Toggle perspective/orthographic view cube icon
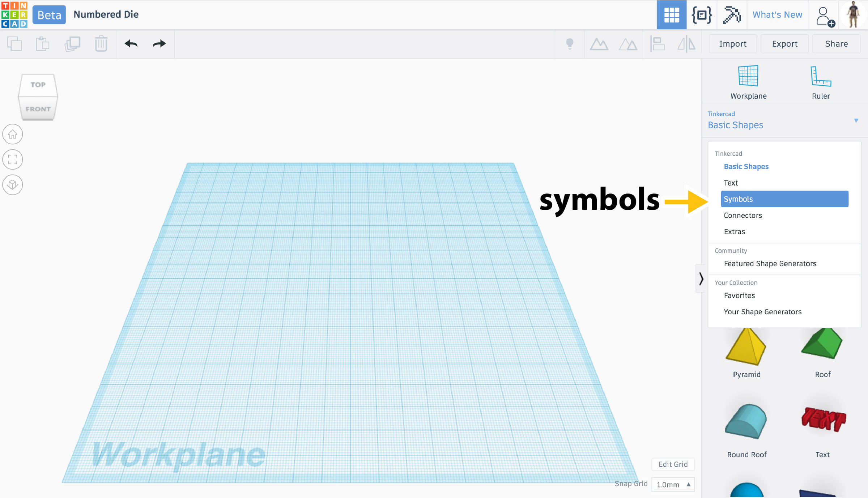This screenshot has width=868, height=498. coord(13,185)
